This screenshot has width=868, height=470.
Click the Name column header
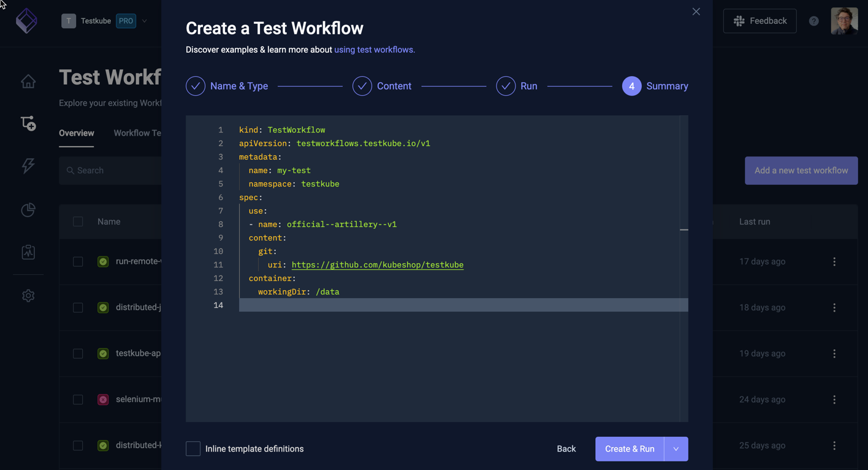109,222
